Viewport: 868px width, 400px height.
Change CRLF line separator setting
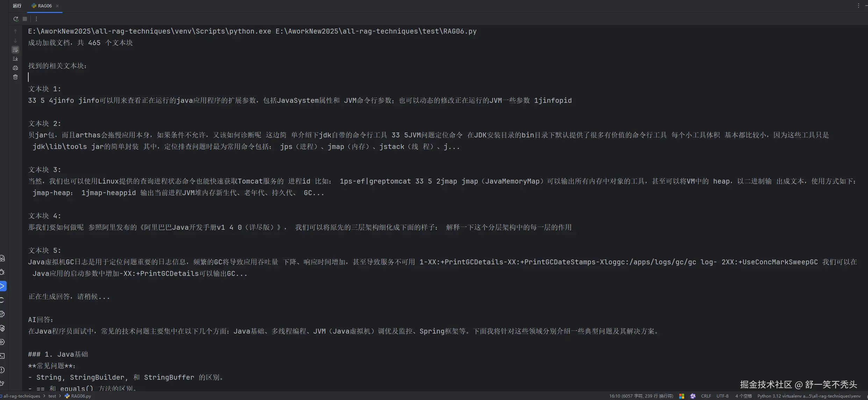(x=706, y=396)
